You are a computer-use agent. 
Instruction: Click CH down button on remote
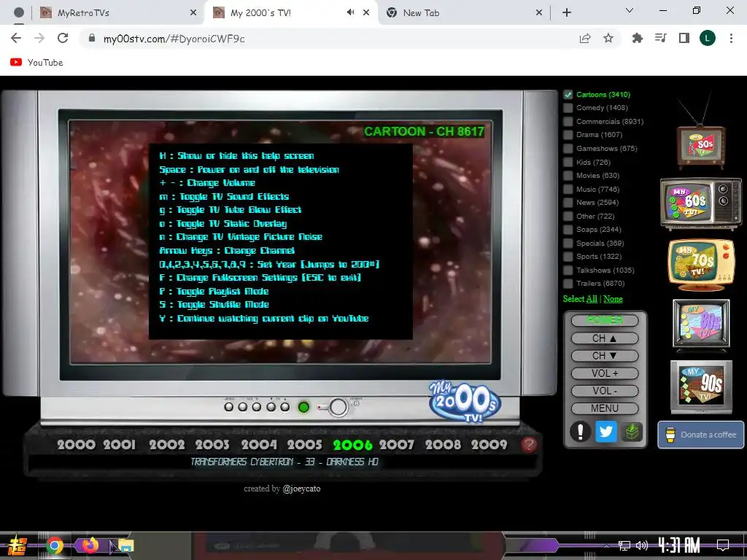pos(605,356)
